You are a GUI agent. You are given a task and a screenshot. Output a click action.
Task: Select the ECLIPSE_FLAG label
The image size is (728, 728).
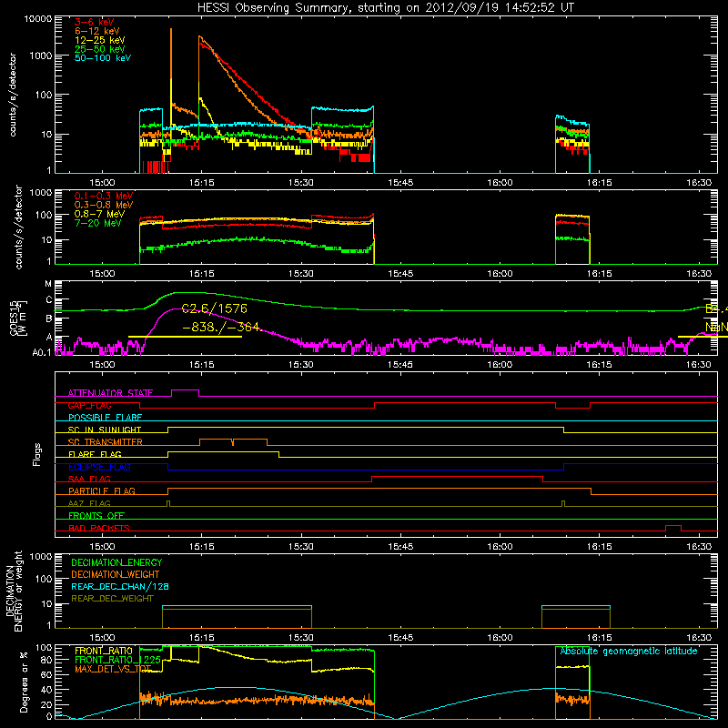(99, 467)
